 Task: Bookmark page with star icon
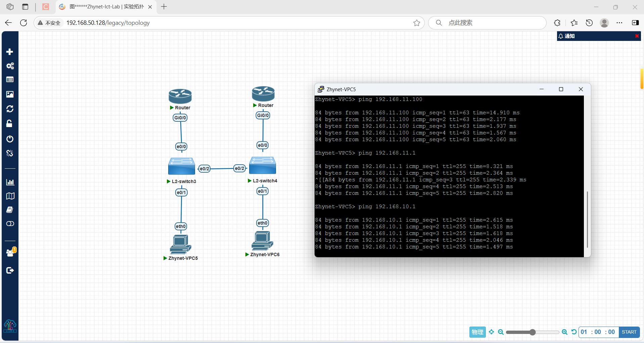[417, 23]
